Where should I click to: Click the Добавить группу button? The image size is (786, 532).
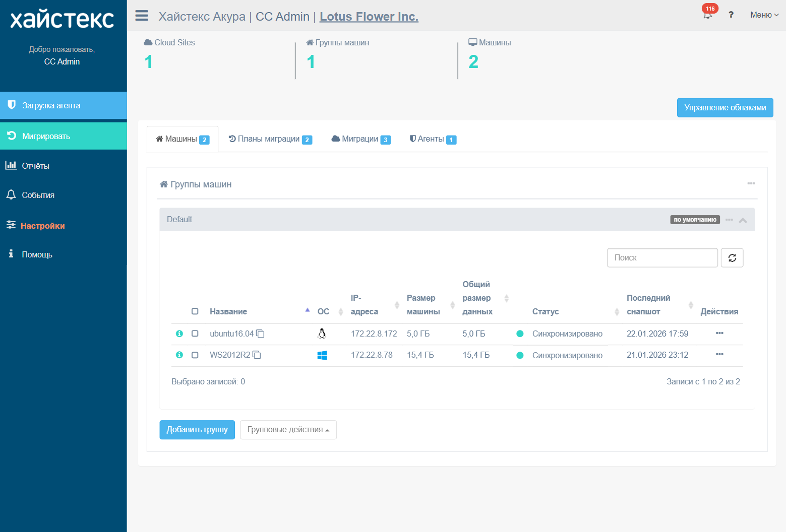pyautogui.click(x=197, y=430)
